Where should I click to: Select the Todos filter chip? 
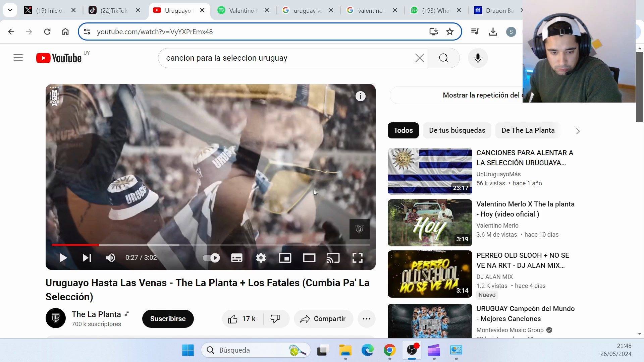(403, 130)
